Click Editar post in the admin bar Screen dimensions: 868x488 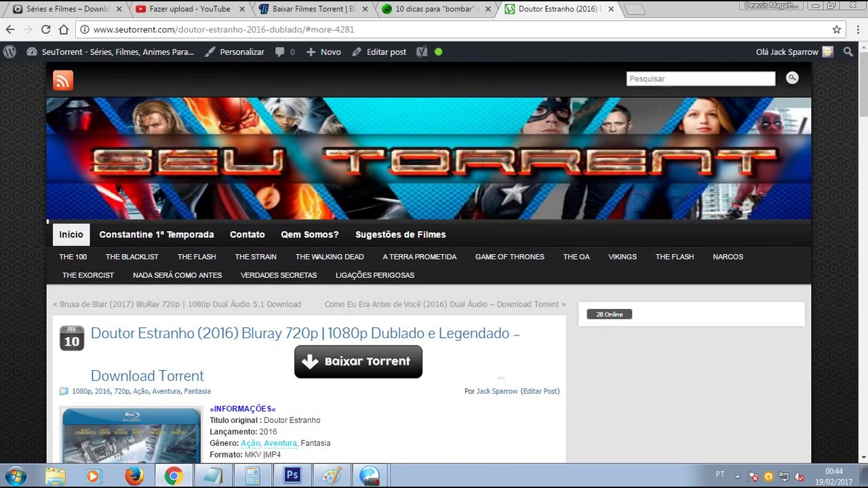tap(379, 52)
